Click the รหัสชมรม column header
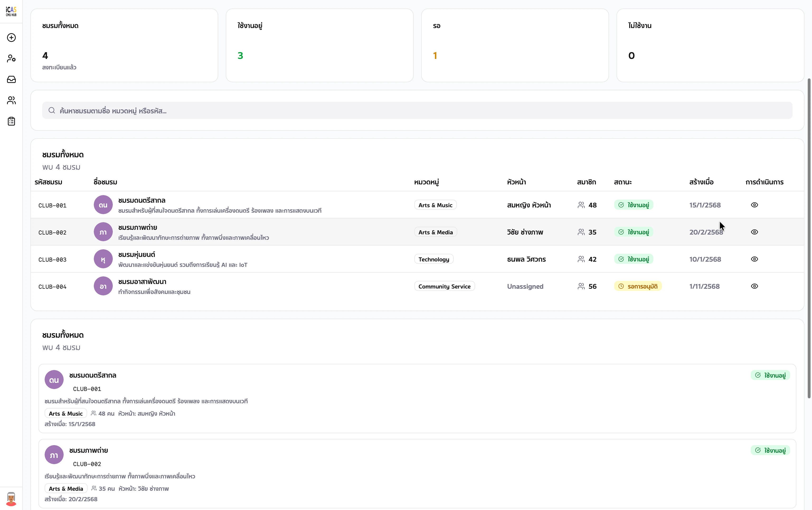The image size is (812, 510). (48, 182)
